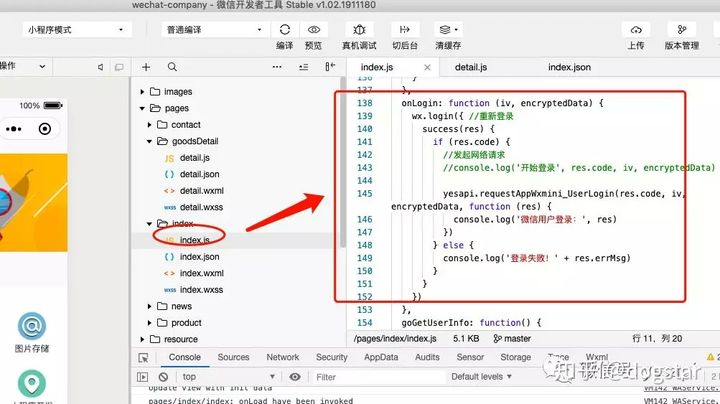Open the Security devtools tab
720x404 pixels.
pos(332,357)
